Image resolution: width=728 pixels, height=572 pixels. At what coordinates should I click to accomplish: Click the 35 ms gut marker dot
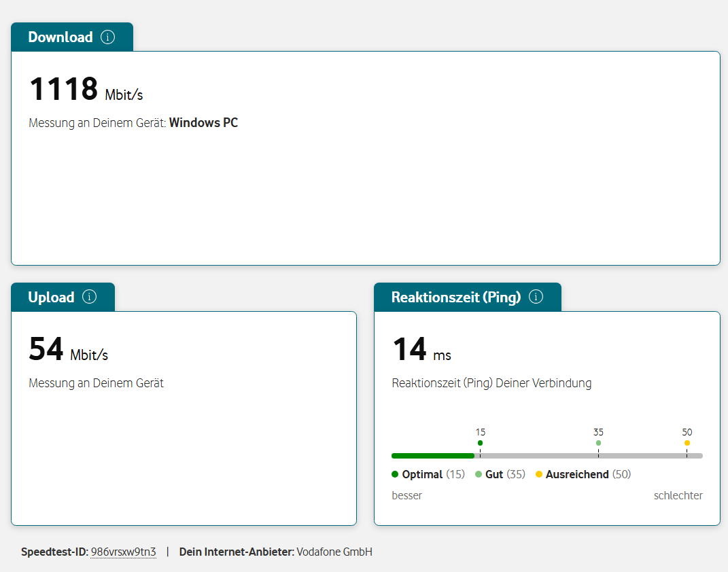(x=598, y=443)
